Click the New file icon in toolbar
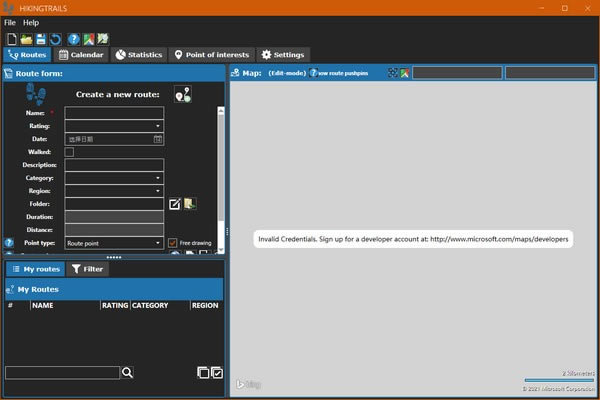Viewport: 600px width, 400px height. point(10,38)
